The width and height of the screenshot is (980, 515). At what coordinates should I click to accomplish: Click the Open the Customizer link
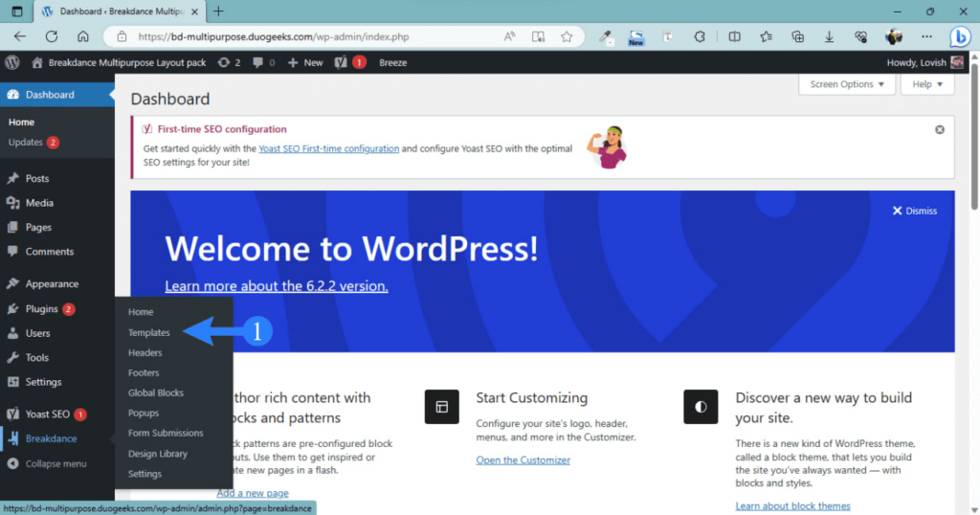coord(523,460)
